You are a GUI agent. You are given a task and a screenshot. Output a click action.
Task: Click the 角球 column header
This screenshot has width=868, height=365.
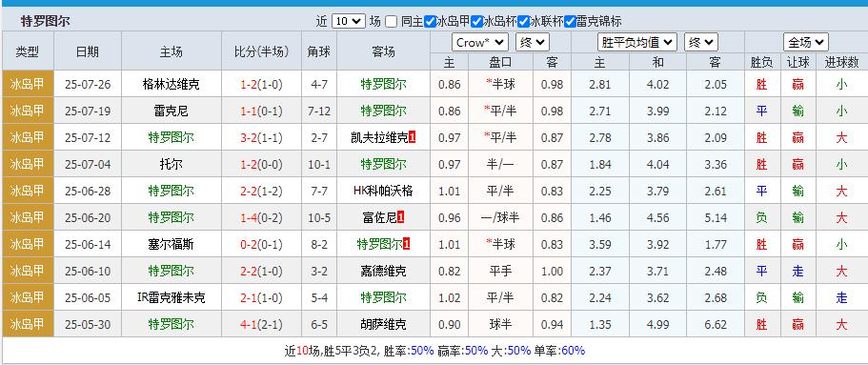click(319, 51)
